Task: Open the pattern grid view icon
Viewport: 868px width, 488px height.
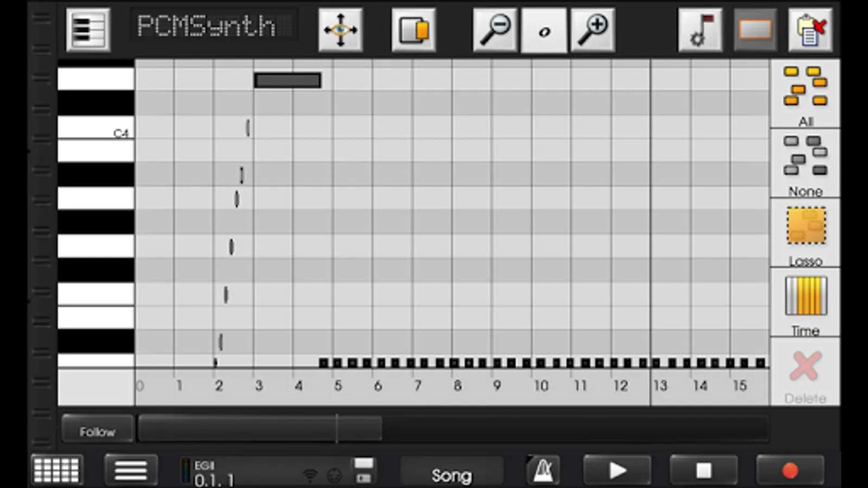Action: pyautogui.click(x=56, y=470)
